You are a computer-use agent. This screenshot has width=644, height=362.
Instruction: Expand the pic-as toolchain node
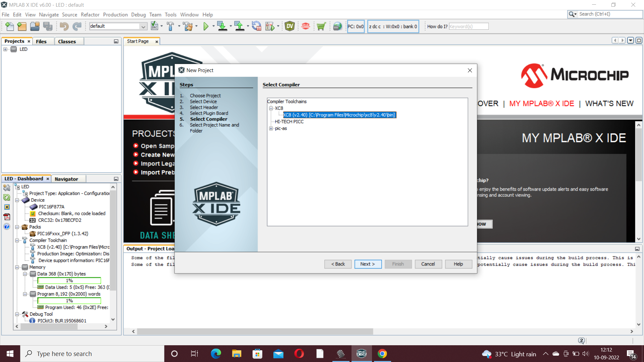pos(271,128)
